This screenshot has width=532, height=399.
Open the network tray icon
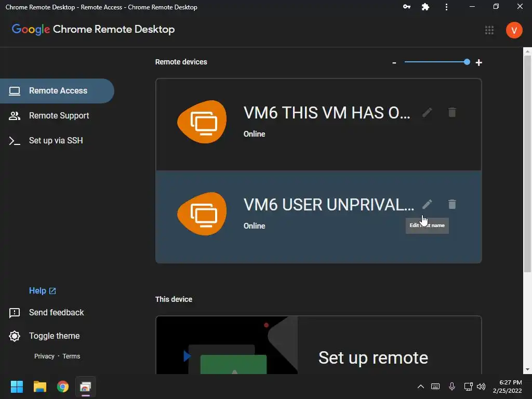[x=468, y=387]
